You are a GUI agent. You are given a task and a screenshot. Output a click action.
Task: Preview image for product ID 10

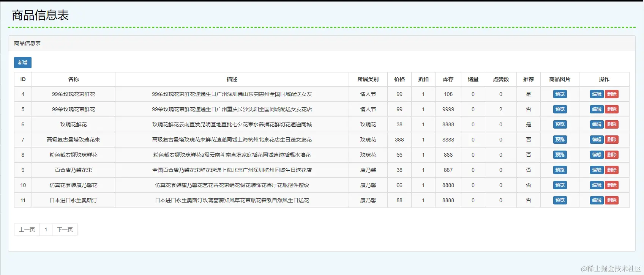560,185
